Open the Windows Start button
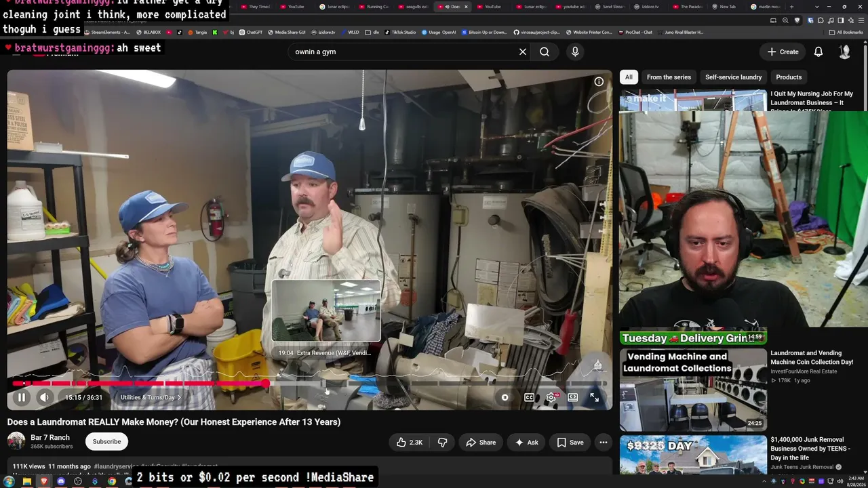 (x=9, y=481)
